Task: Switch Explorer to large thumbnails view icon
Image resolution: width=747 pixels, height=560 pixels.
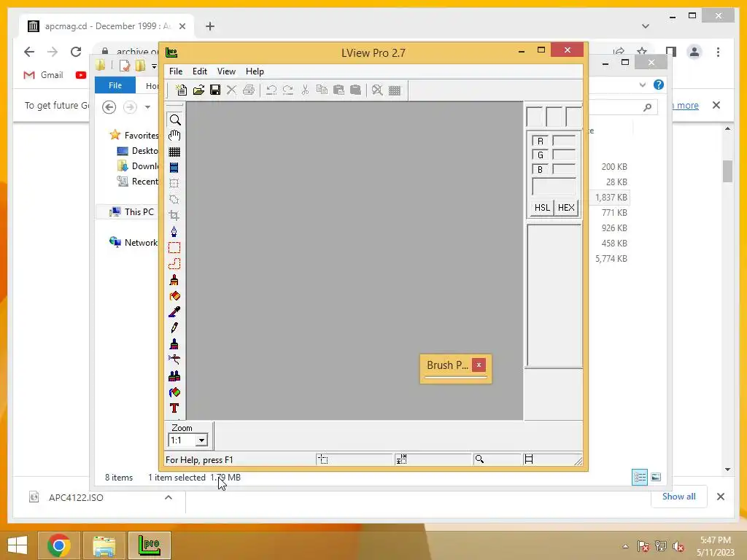Action: tap(656, 477)
